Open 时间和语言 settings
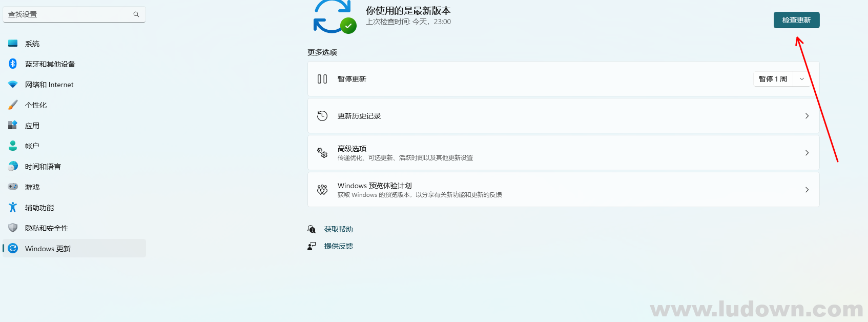The image size is (868, 322). point(74,167)
